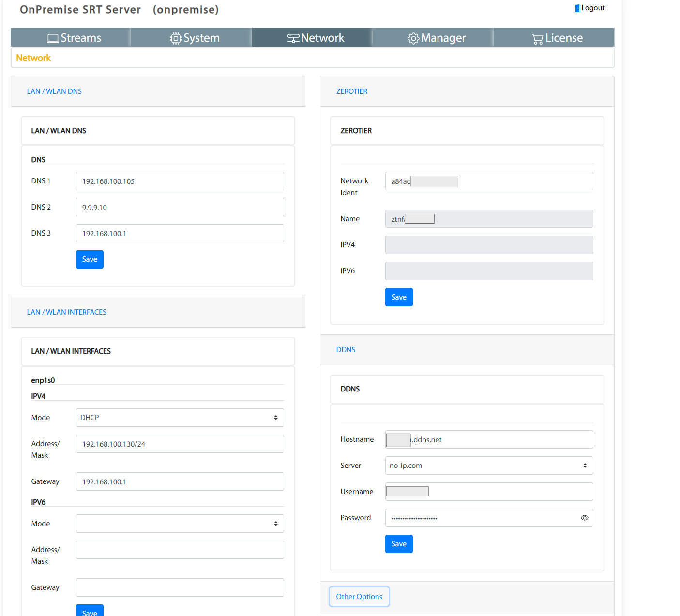
Task: Click Save in the ZEROTIER section
Action: (x=398, y=297)
